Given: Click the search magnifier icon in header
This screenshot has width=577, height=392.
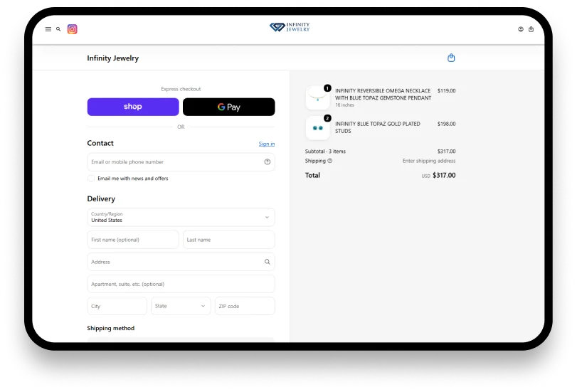Looking at the screenshot, I should (x=58, y=29).
